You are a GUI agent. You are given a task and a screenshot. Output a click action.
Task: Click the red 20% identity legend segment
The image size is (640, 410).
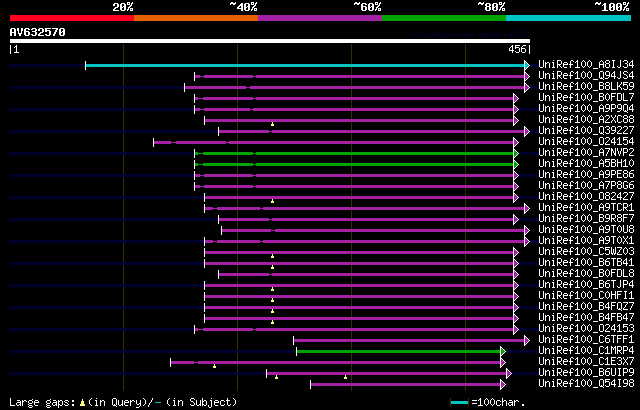pyautogui.click(x=72, y=18)
